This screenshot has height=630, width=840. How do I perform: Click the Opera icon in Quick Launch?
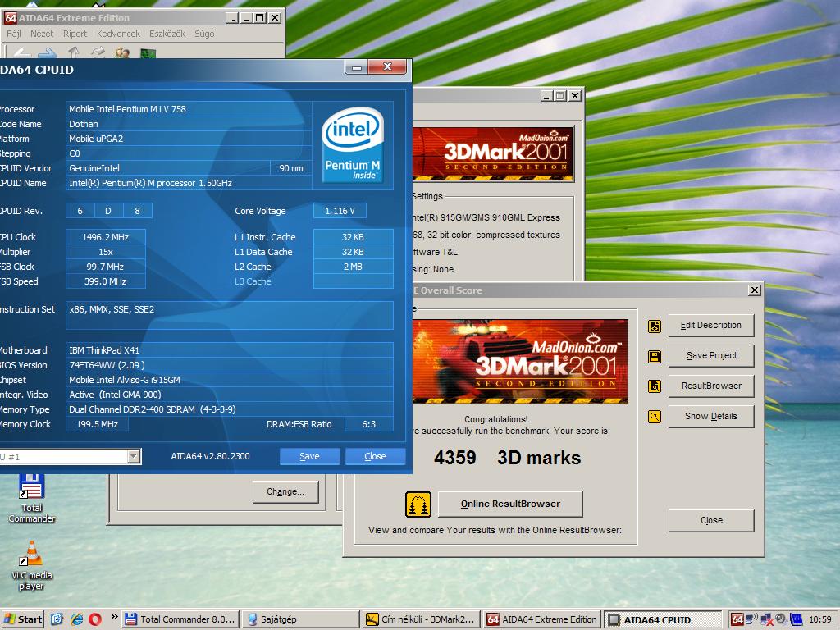point(95,619)
